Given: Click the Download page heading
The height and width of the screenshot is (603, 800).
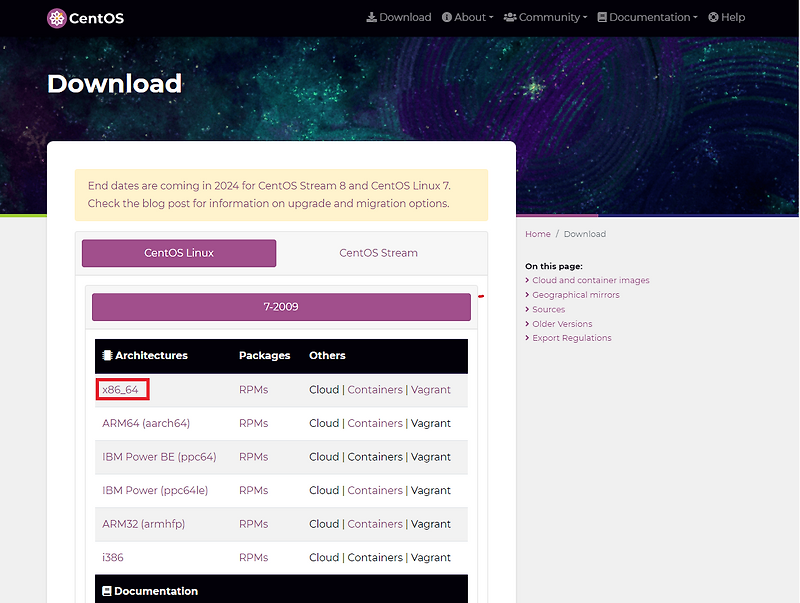Looking at the screenshot, I should pyautogui.click(x=114, y=84).
